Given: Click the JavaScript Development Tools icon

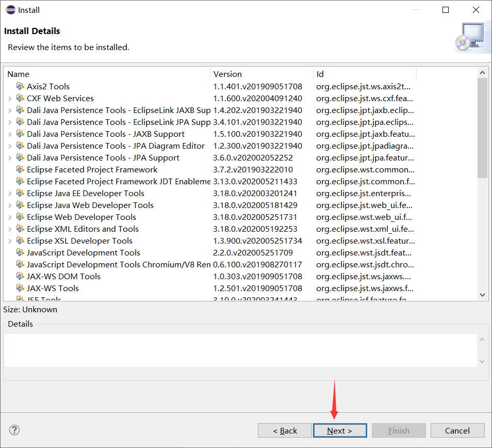Looking at the screenshot, I should coord(20,252).
